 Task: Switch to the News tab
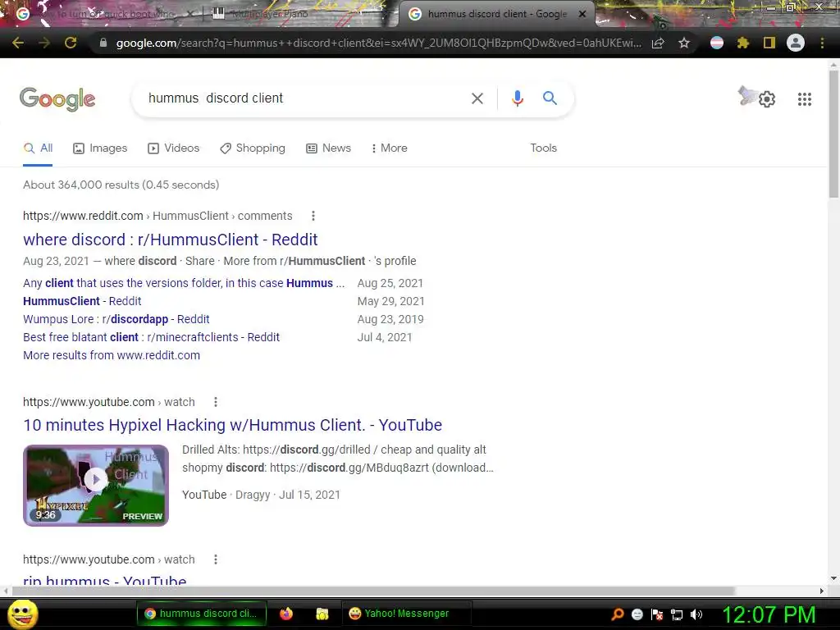pyautogui.click(x=328, y=148)
